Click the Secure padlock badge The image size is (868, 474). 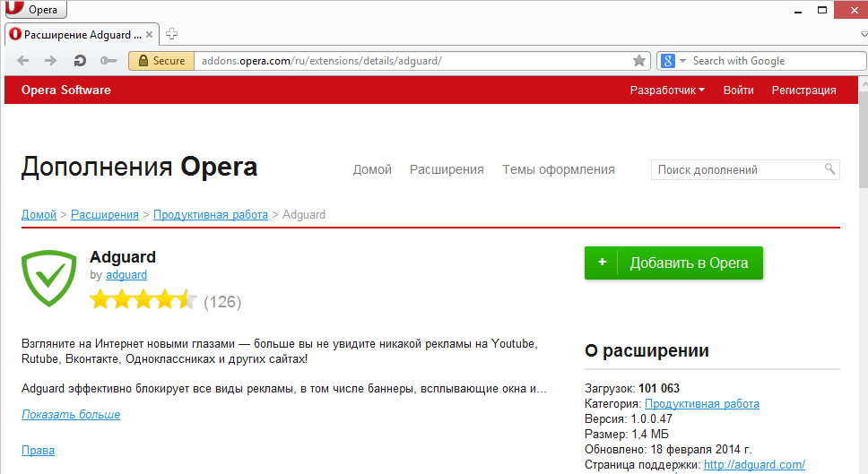point(161,61)
